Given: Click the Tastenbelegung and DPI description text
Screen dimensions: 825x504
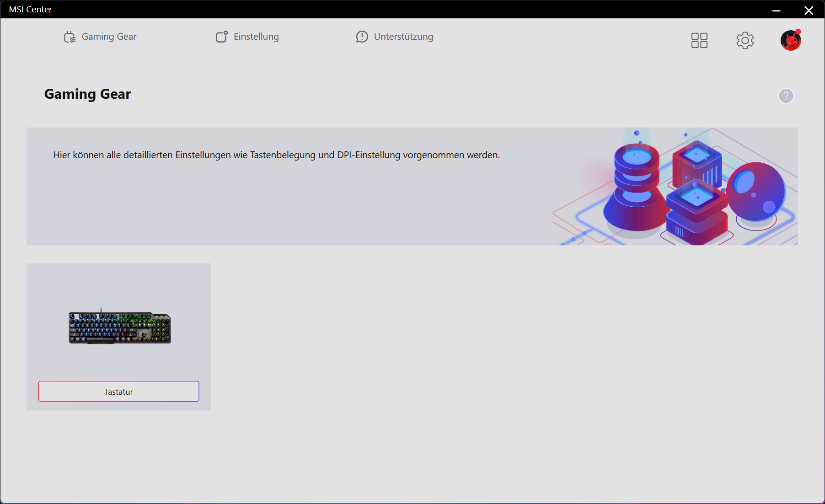Looking at the screenshot, I should 276,155.
